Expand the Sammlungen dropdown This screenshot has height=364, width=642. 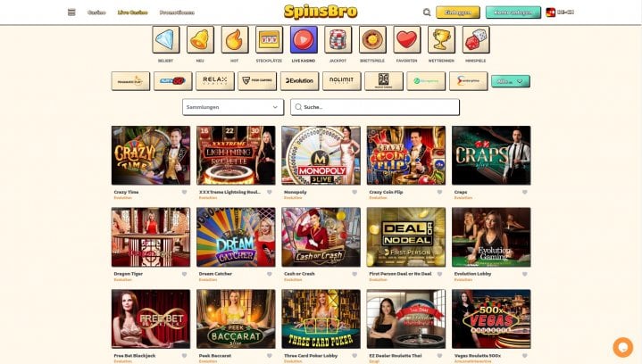pos(233,107)
